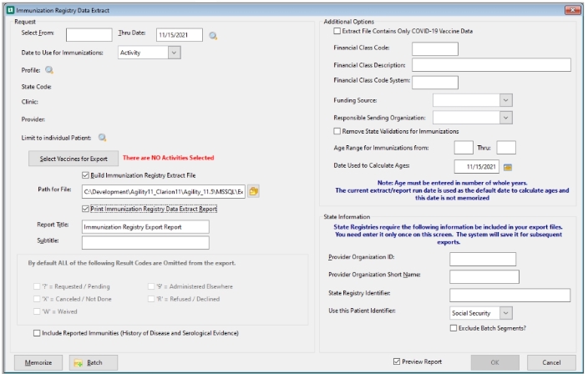Click the application icon in title bar
Viewport: 588px width, 374px height.
point(11,10)
